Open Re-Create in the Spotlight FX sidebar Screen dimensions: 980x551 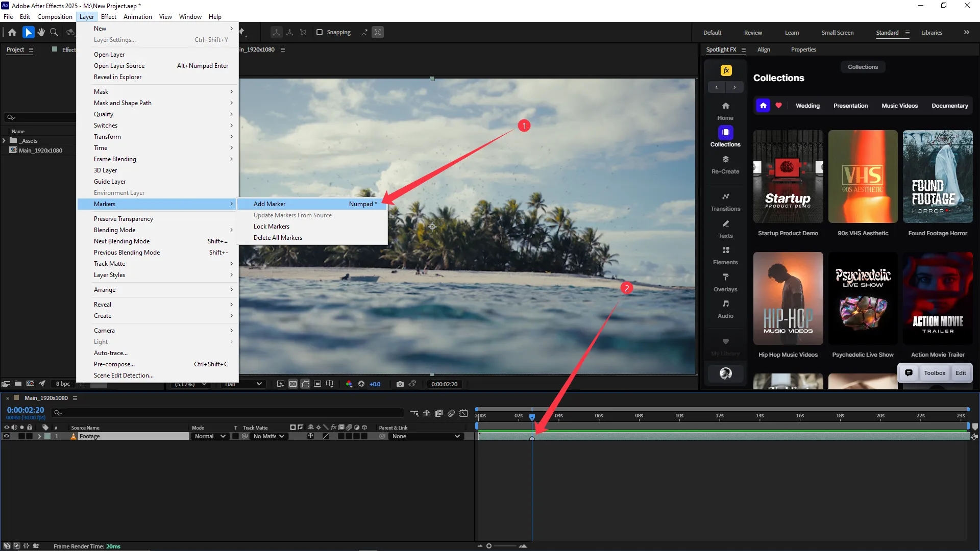(725, 165)
